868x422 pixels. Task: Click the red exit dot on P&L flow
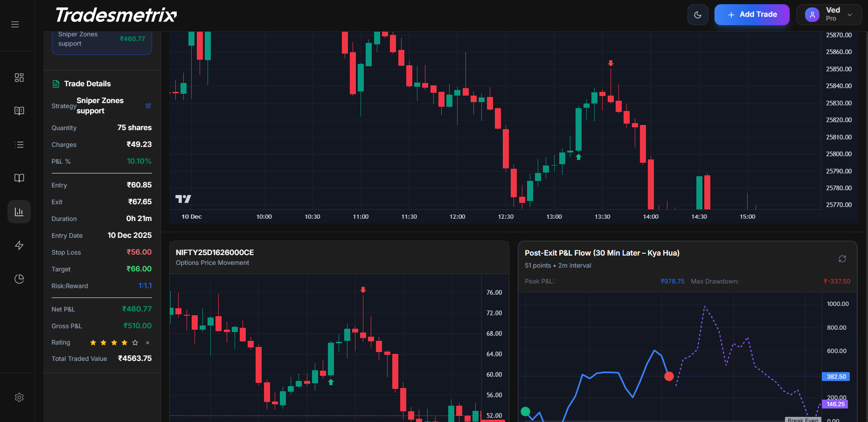coord(669,376)
